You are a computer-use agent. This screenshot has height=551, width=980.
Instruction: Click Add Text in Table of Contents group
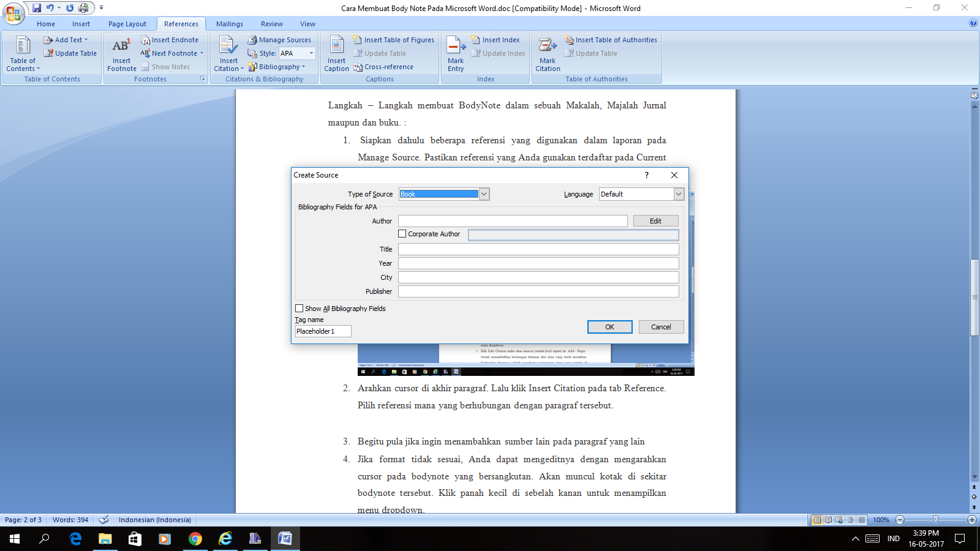coord(66,40)
